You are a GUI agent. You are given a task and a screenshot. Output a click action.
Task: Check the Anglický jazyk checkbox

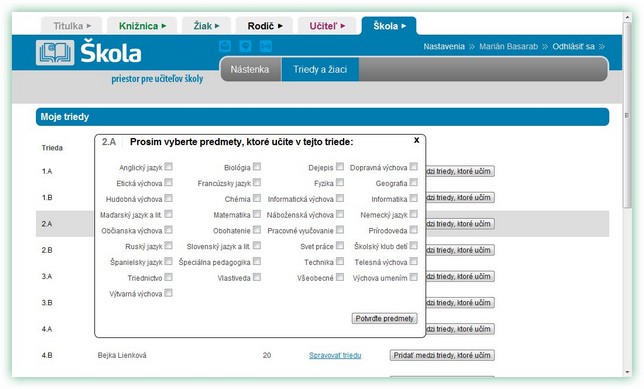pos(168,166)
